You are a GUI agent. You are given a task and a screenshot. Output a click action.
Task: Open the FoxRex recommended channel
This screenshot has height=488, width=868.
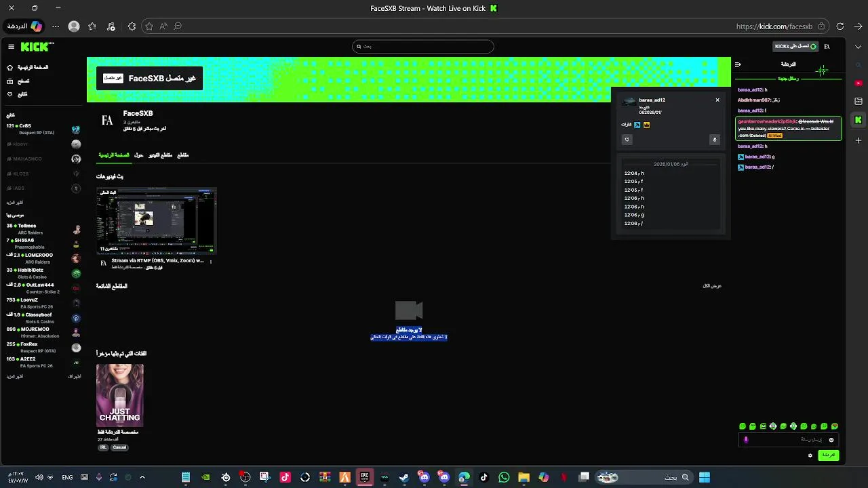pyautogui.click(x=43, y=348)
